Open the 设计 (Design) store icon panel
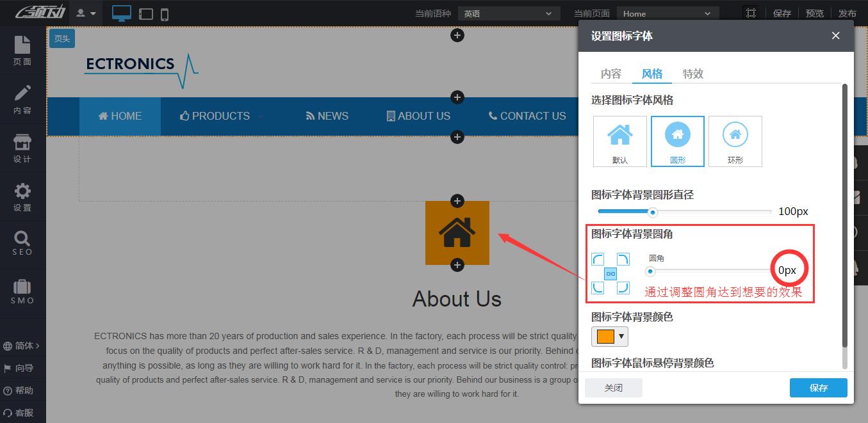Screen dimensions: 868x423 coord(22,148)
